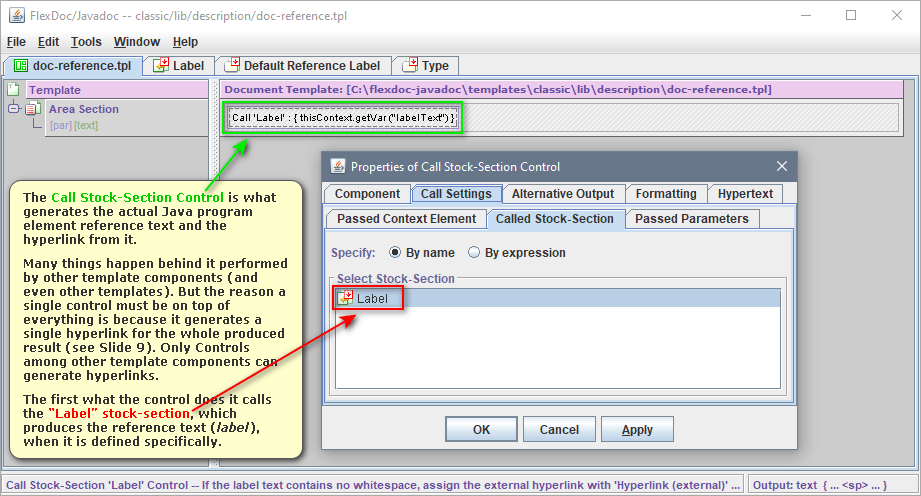Image resolution: width=921 pixels, height=496 pixels.
Task: Open the Window menu
Action: coord(136,42)
